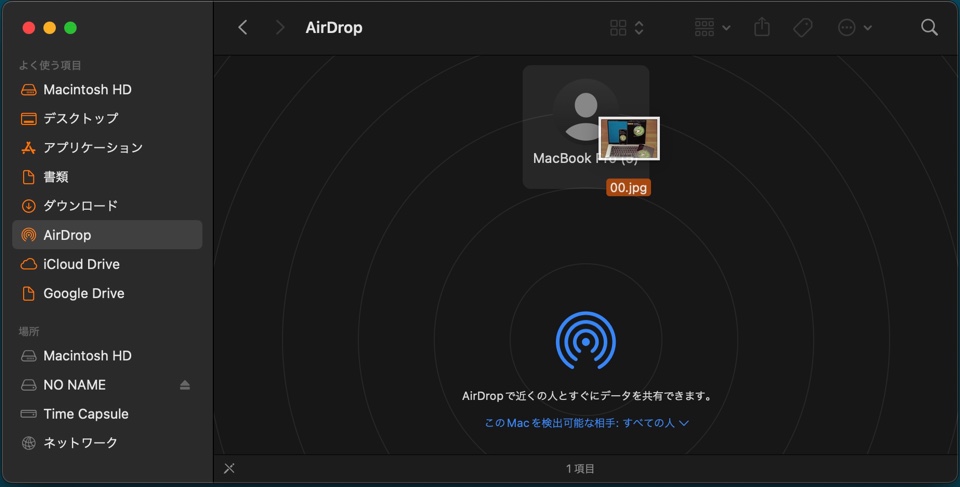Open view mode switcher arrows
The width and height of the screenshot is (960, 487).
point(639,28)
